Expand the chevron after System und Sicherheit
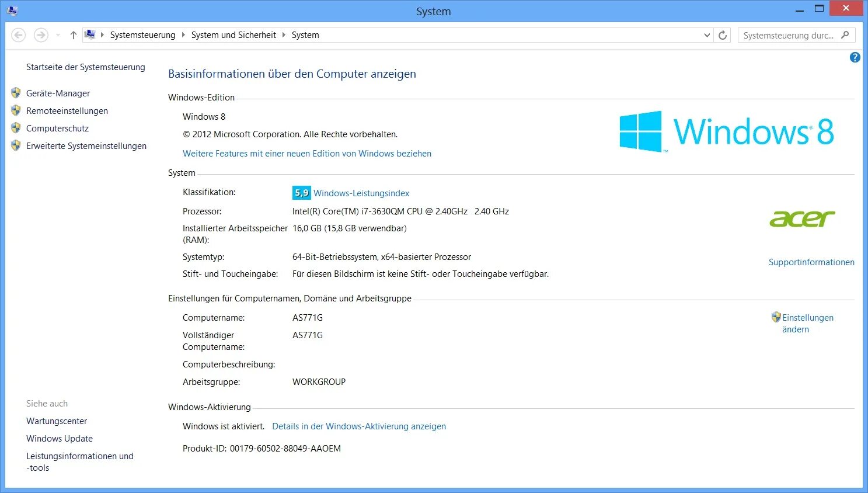This screenshot has height=493, width=868. pyautogui.click(x=284, y=35)
